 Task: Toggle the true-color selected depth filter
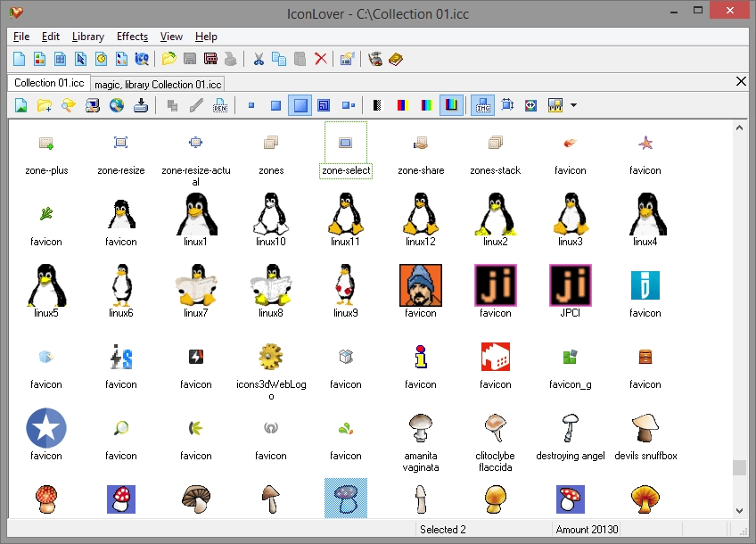tap(451, 105)
